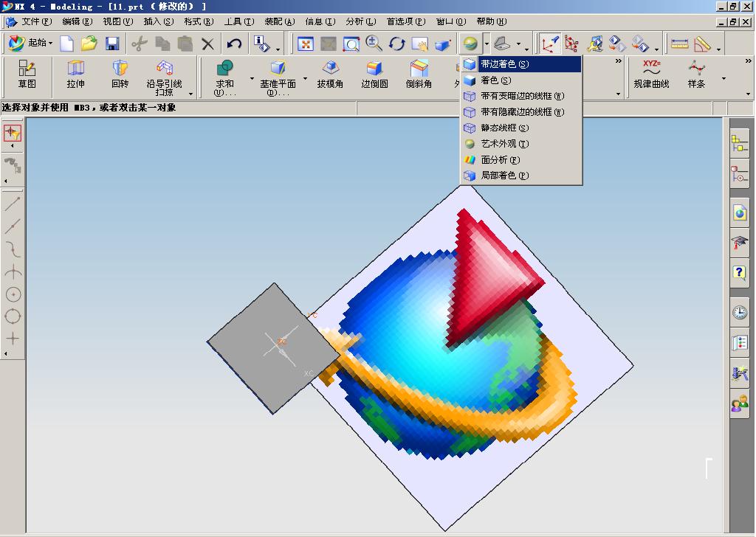This screenshot has width=756, height=537.
Task: Click the selection filter icon on left bar
Action: pos(13,133)
